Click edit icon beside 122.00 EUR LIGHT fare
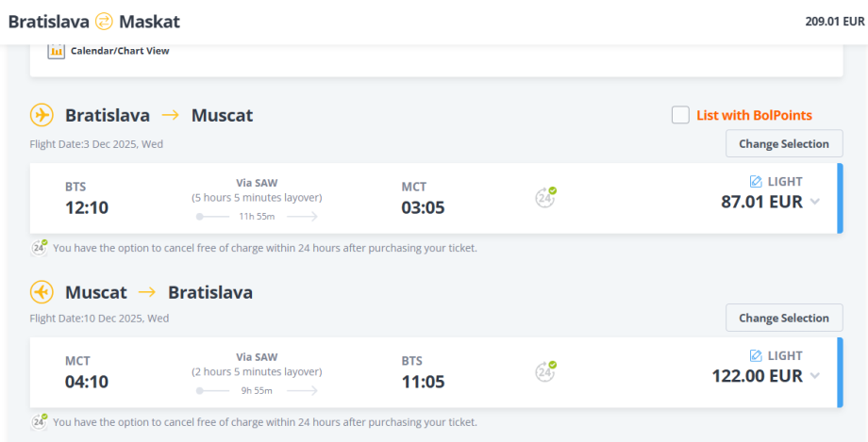868x442 pixels. pyautogui.click(x=755, y=355)
